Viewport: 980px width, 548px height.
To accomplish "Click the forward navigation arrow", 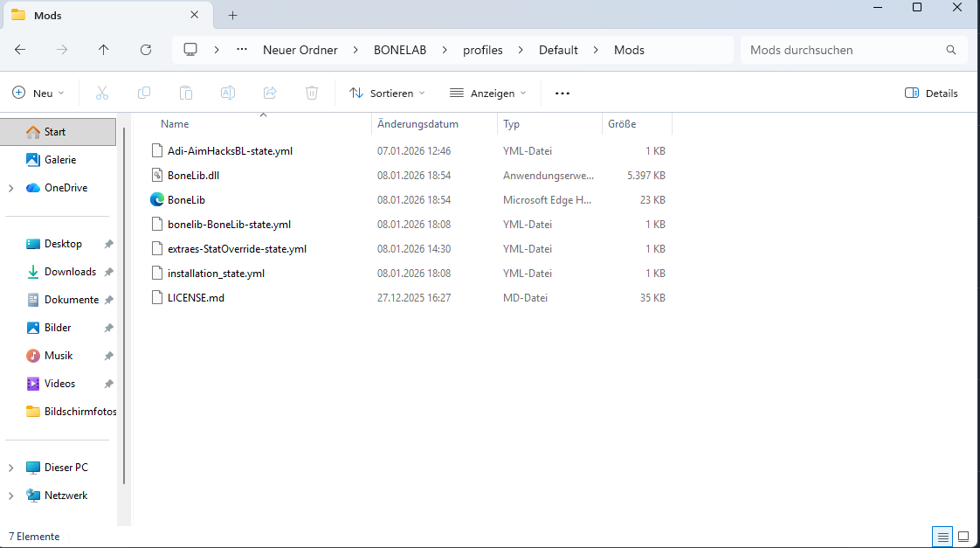I will click(x=62, y=50).
